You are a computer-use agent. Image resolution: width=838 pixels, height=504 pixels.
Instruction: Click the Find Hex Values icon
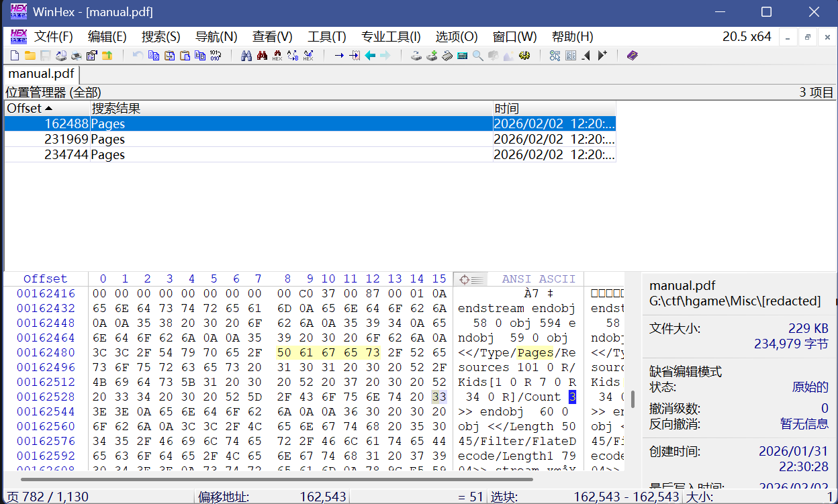tap(277, 56)
